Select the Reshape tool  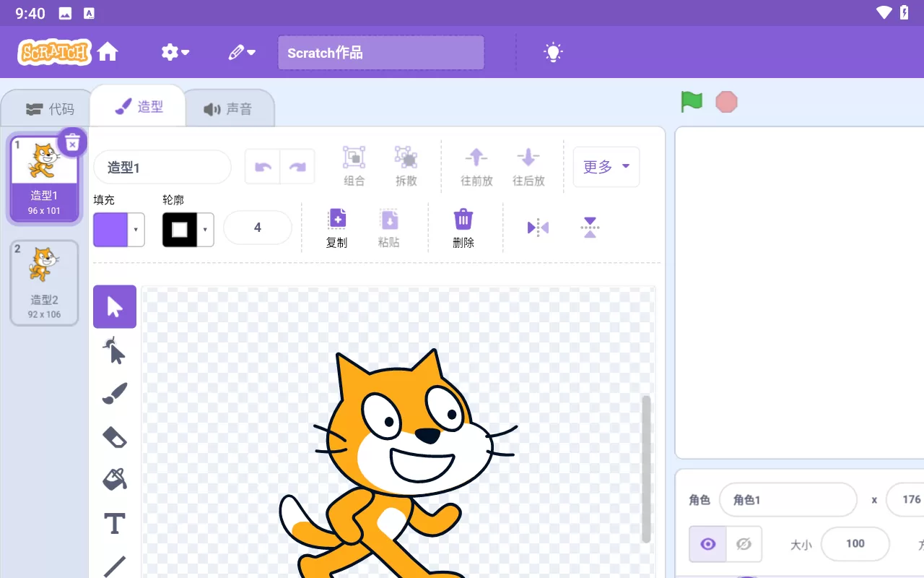coord(115,351)
